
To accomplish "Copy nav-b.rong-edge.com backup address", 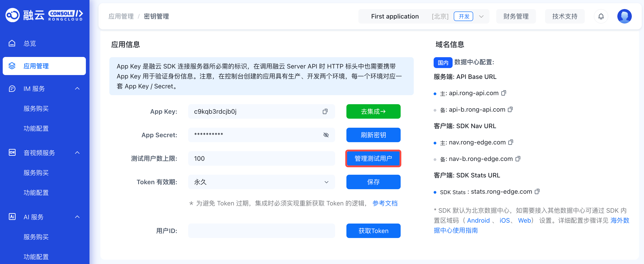I will point(518,159).
